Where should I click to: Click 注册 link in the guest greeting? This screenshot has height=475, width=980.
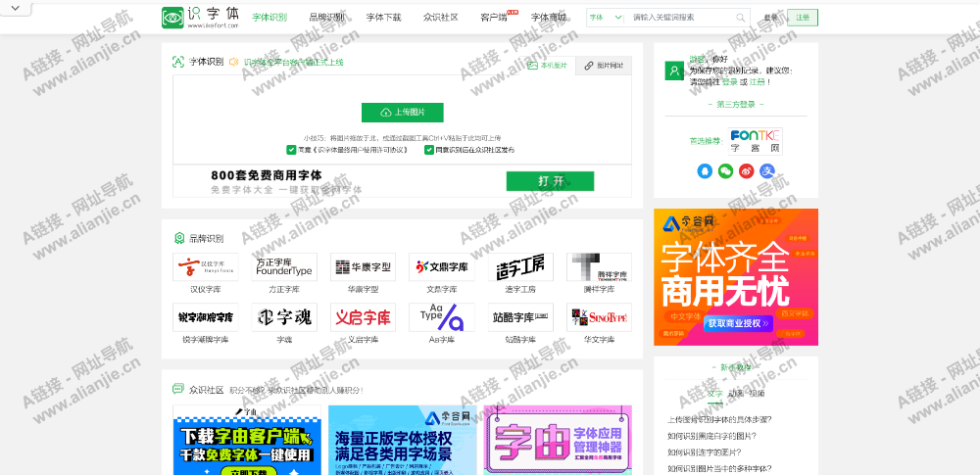[757, 82]
